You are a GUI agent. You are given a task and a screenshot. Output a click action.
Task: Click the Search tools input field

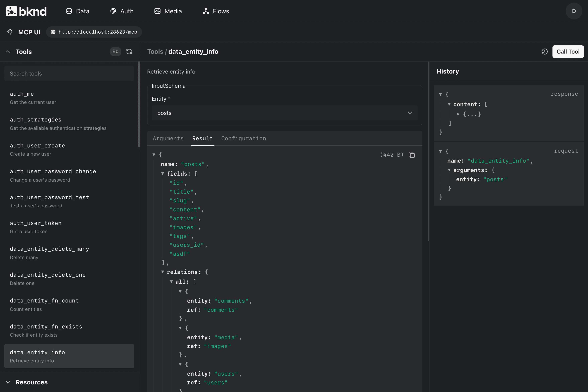pyautogui.click(x=69, y=74)
